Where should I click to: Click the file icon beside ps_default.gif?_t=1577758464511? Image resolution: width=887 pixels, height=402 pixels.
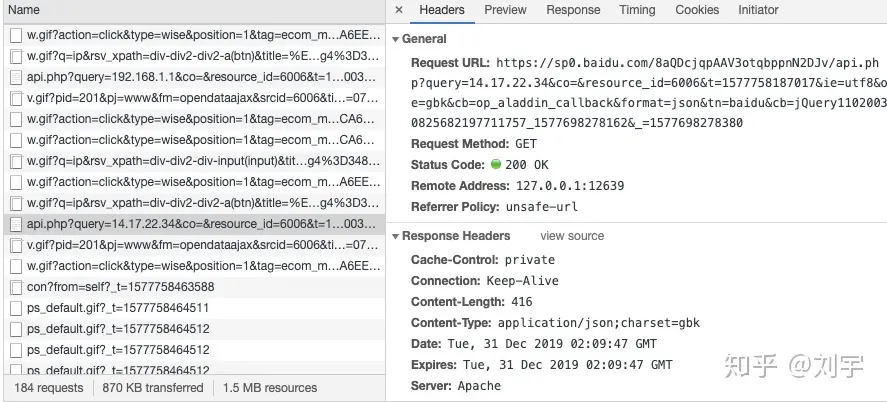pos(16,309)
